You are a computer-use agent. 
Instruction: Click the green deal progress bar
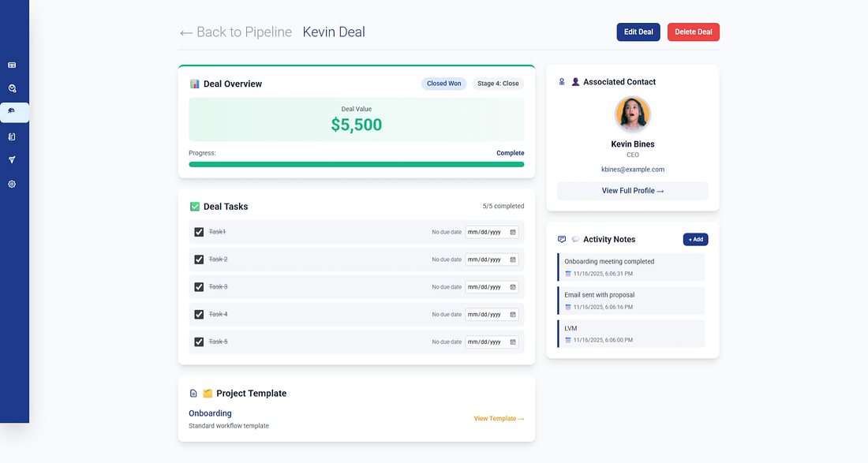[357, 164]
